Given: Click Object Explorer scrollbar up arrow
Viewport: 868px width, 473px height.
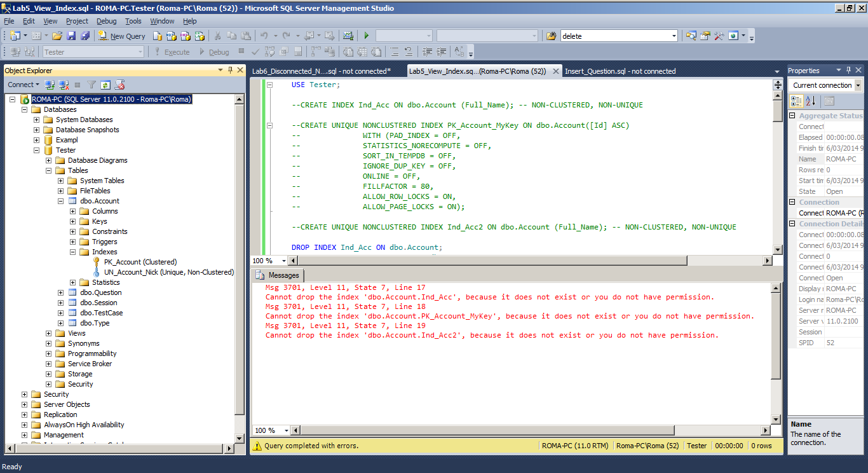Looking at the screenshot, I should tap(239, 99).
